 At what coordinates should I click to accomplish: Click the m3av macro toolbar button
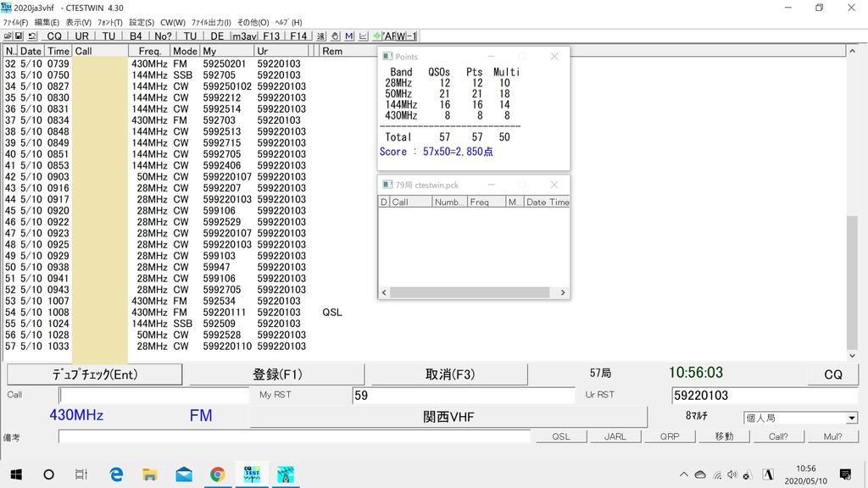[244, 36]
